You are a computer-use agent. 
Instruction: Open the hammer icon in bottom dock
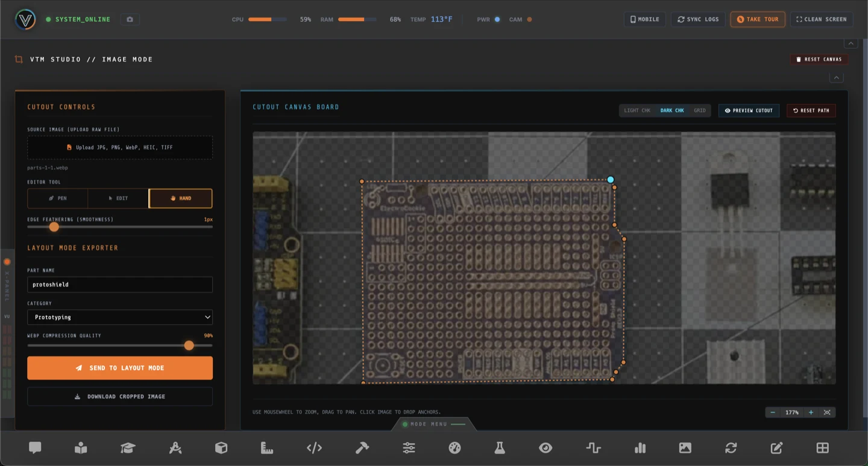click(x=362, y=448)
